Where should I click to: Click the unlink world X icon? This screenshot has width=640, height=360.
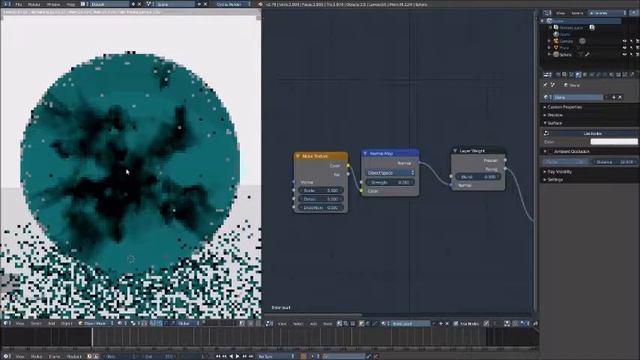pyautogui.click(x=620, y=98)
